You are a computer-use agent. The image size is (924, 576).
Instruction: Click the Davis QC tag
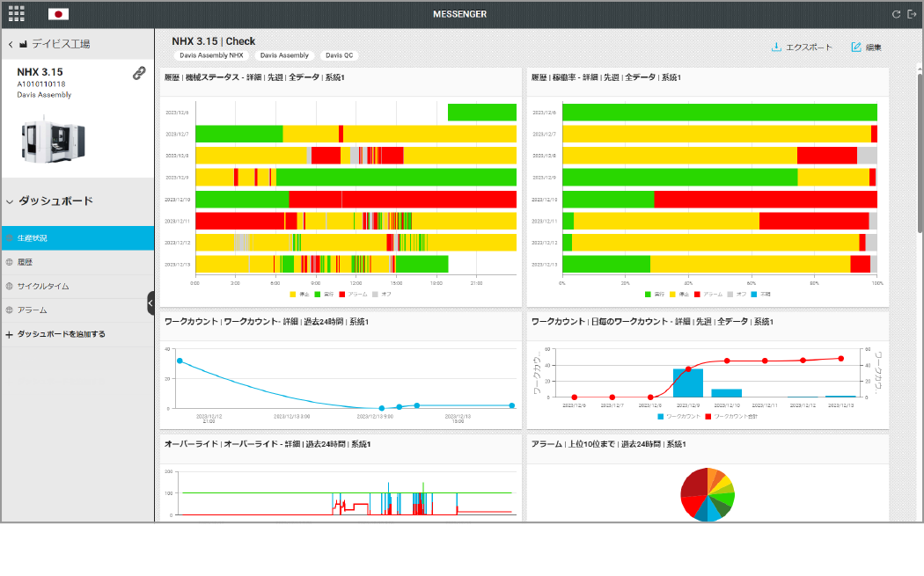tap(340, 55)
